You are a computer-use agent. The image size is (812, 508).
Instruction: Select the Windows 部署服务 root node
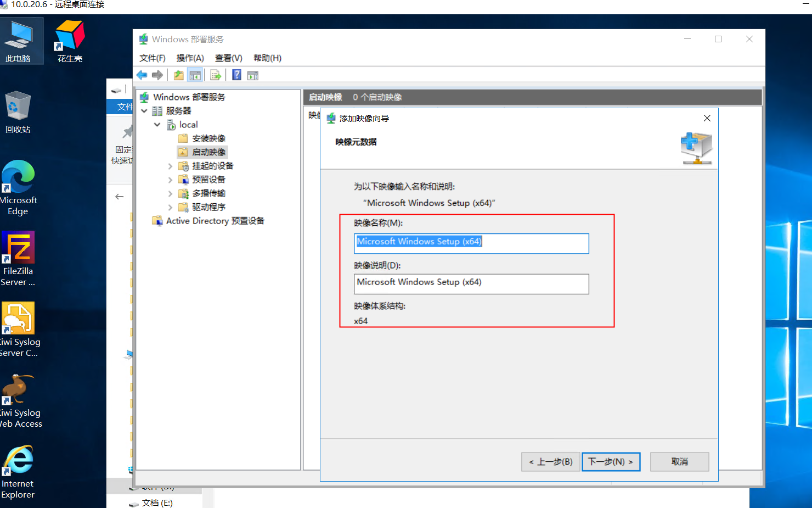tap(189, 97)
